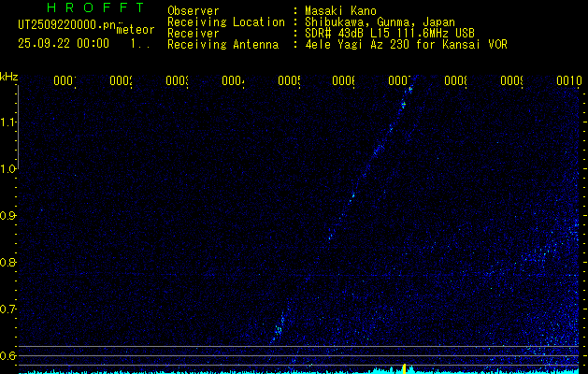588x374 pixels.
Task: Click the 0007 time marker
Action: pyautogui.click(x=399, y=80)
